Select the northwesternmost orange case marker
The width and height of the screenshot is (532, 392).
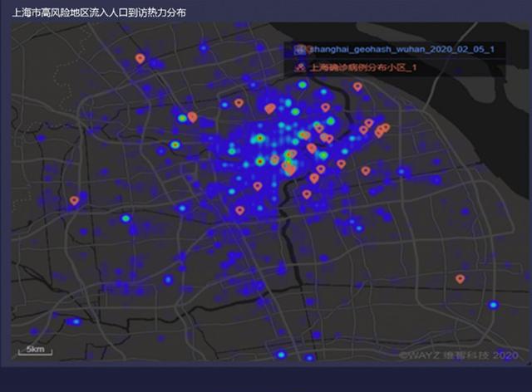[140, 59]
